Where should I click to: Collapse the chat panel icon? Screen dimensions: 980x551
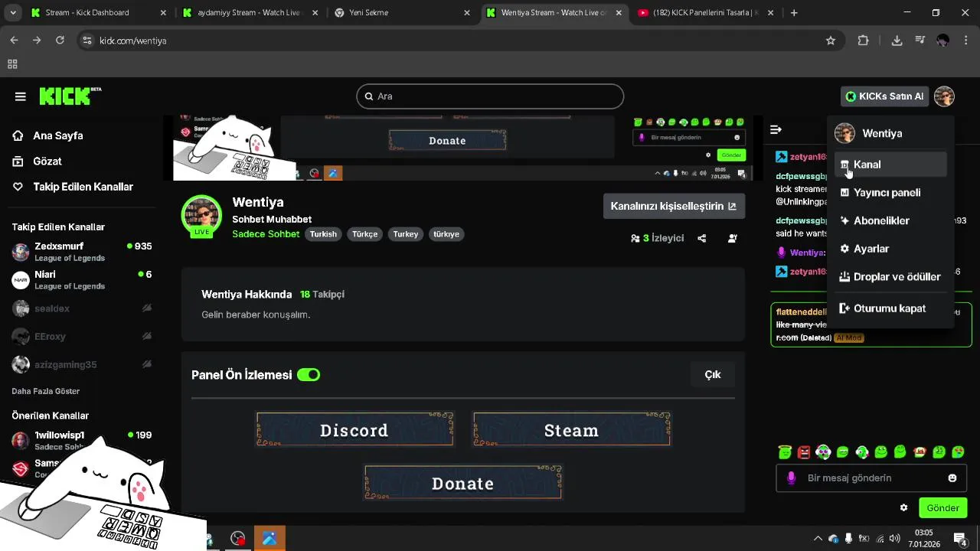point(776,129)
